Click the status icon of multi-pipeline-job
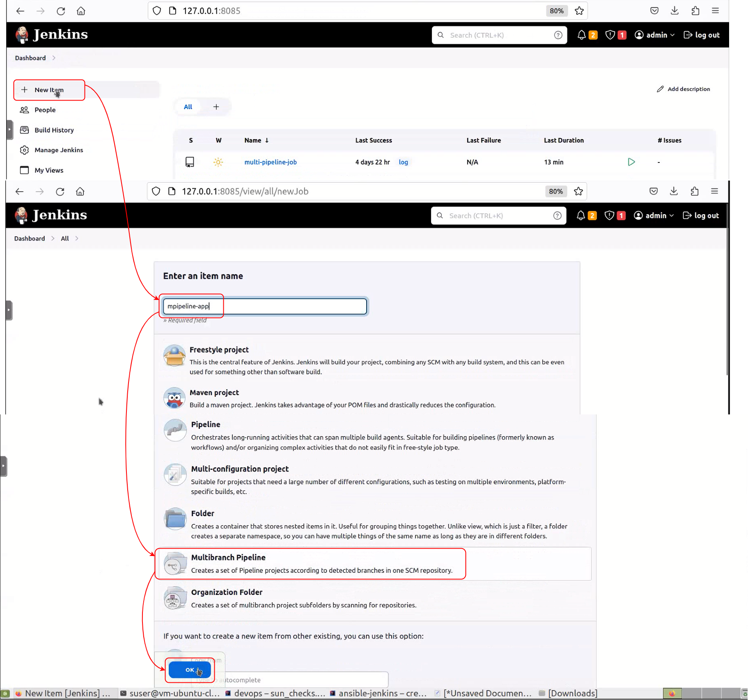The width and height of the screenshot is (748, 700). pyautogui.click(x=190, y=162)
